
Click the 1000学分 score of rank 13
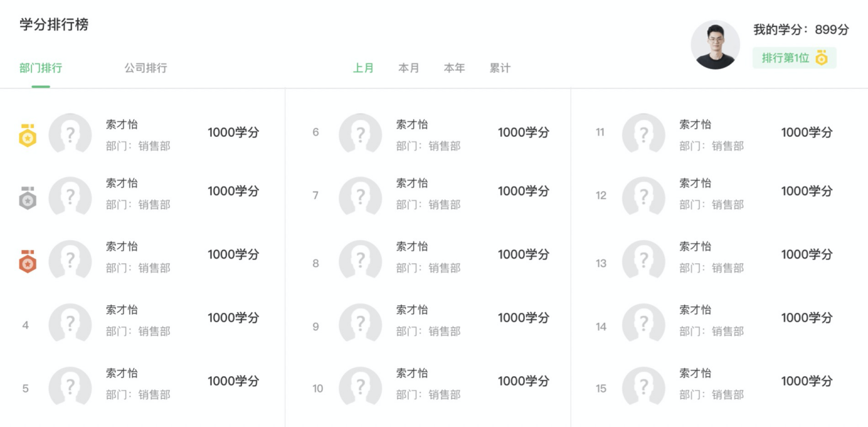coord(807,255)
